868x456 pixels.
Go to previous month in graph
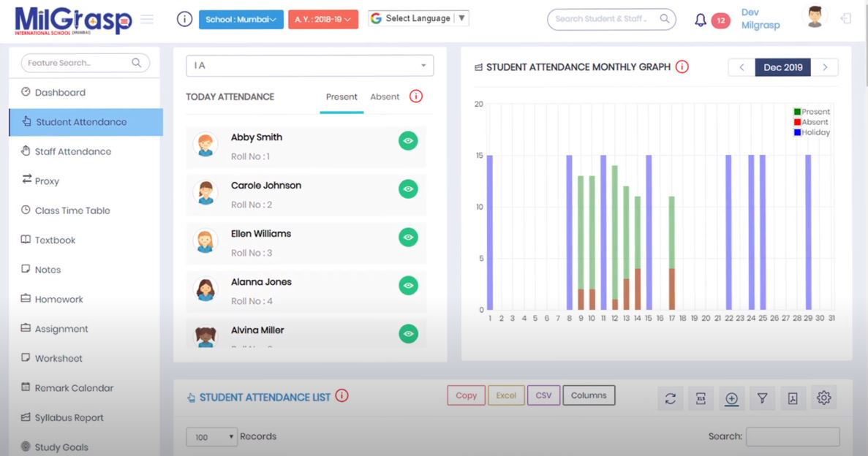coord(741,67)
